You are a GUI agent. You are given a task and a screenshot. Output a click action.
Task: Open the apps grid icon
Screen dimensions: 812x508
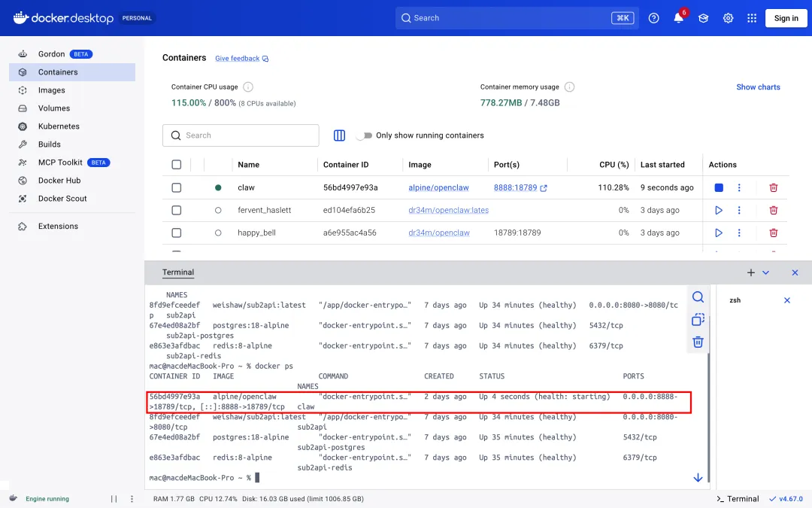[752, 18]
